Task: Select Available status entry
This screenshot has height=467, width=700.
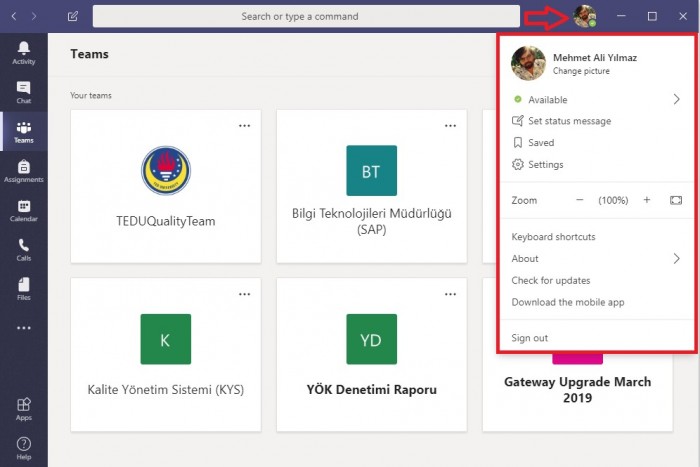Action: coord(597,99)
